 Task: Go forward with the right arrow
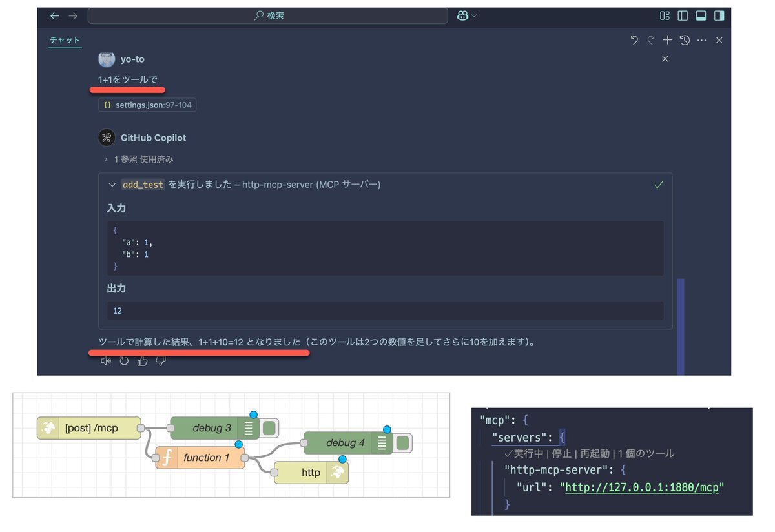(x=73, y=15)
